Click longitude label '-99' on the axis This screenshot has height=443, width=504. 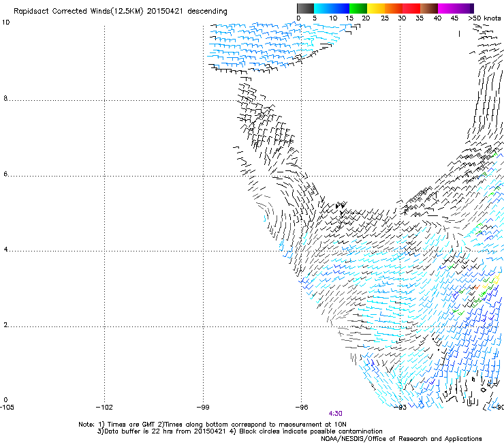point(203,408)
